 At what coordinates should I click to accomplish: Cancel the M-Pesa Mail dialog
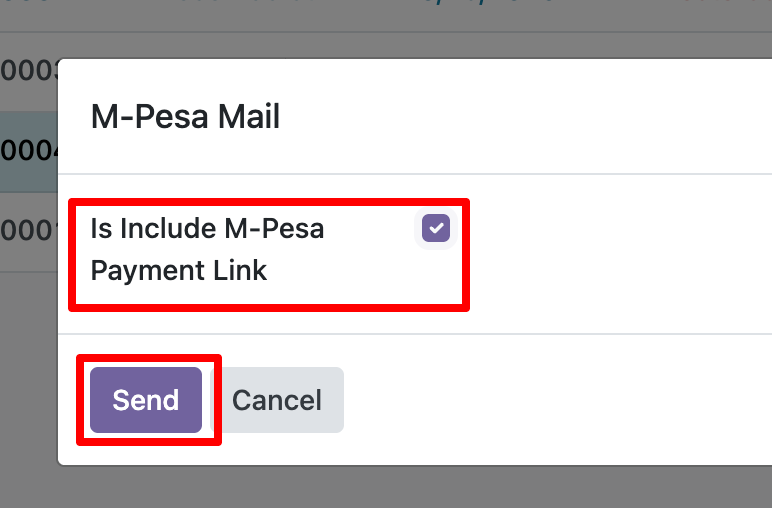[x=277, y=400]
